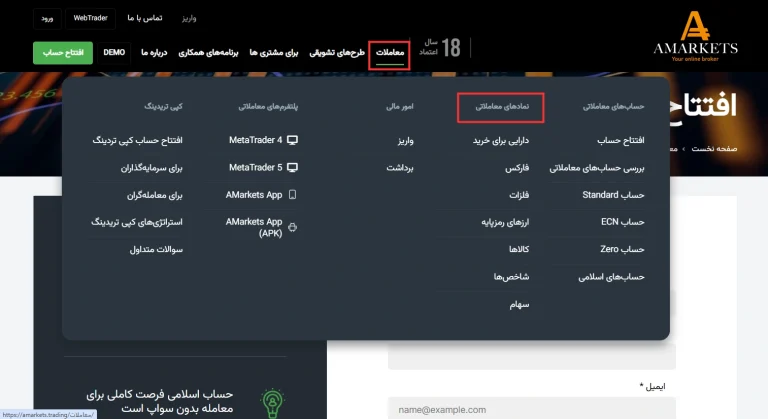
Task: Open سهام link
Action: coord(519,304)
